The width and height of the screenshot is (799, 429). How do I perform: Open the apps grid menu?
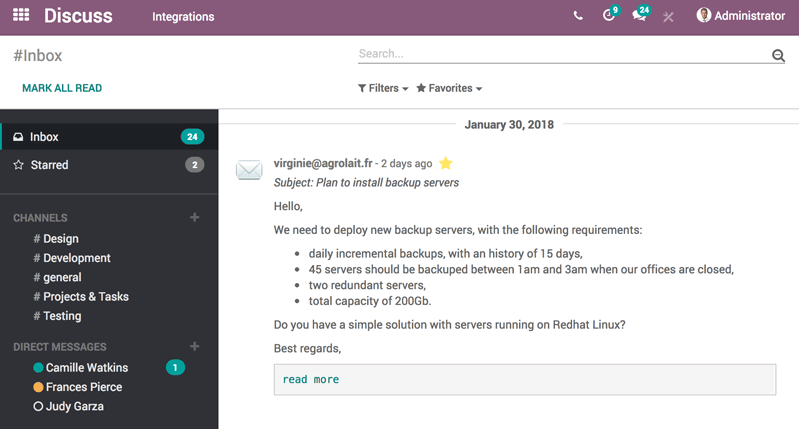coord(21,15)
